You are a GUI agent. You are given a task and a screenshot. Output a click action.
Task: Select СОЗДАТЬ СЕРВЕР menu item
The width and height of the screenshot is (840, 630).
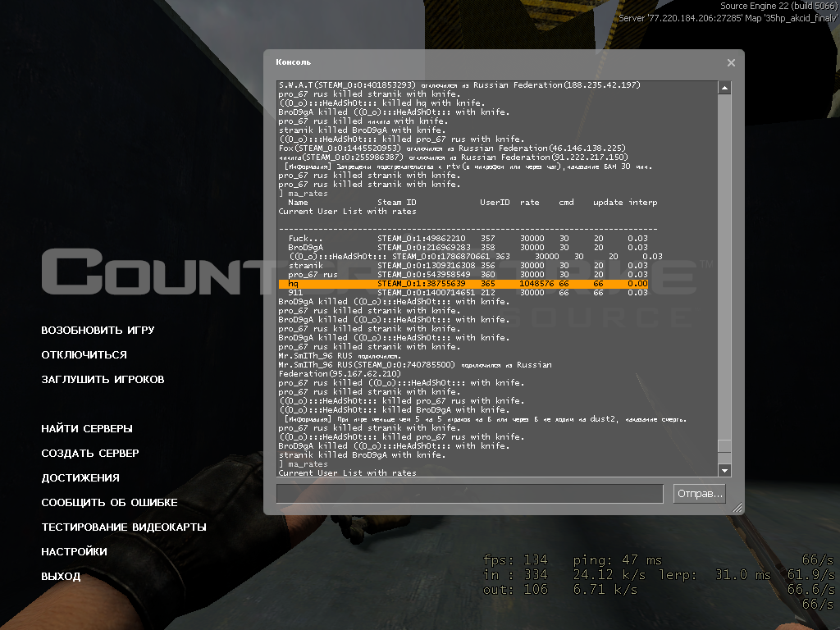pyautogui.click(x=90, y=453)
